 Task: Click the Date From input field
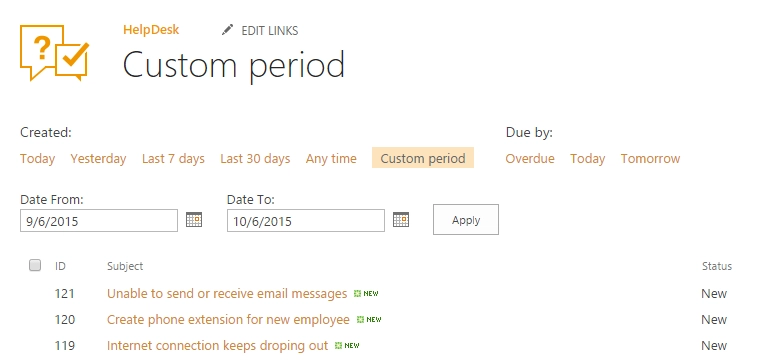point(99,220)
